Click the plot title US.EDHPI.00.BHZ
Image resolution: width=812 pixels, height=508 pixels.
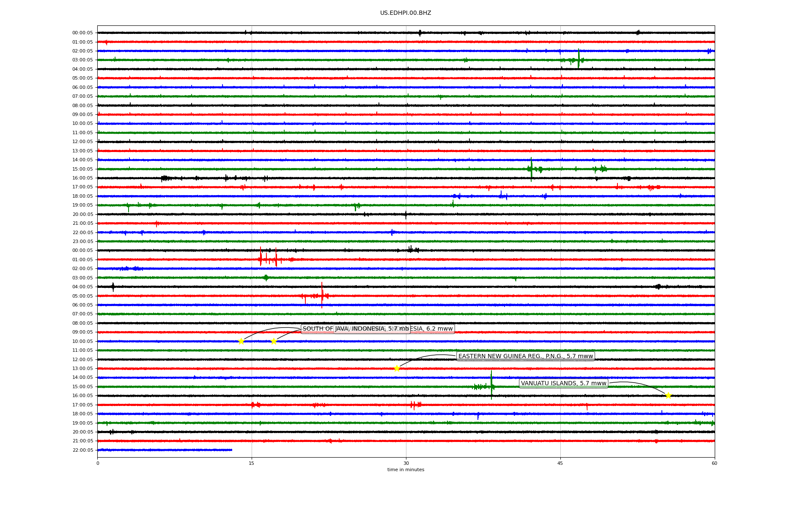coord(406,13)
